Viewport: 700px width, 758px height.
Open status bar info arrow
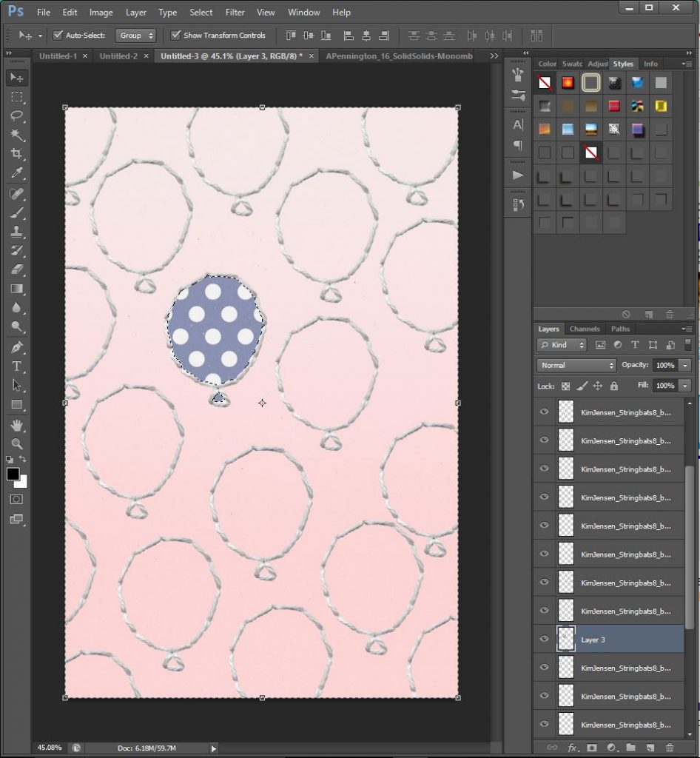(x=214, y=748)
